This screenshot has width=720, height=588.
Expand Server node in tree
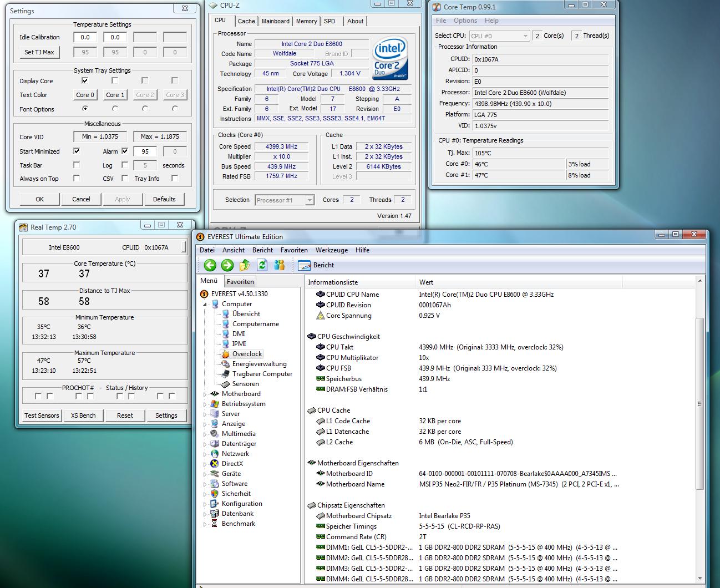click(205, 414)
